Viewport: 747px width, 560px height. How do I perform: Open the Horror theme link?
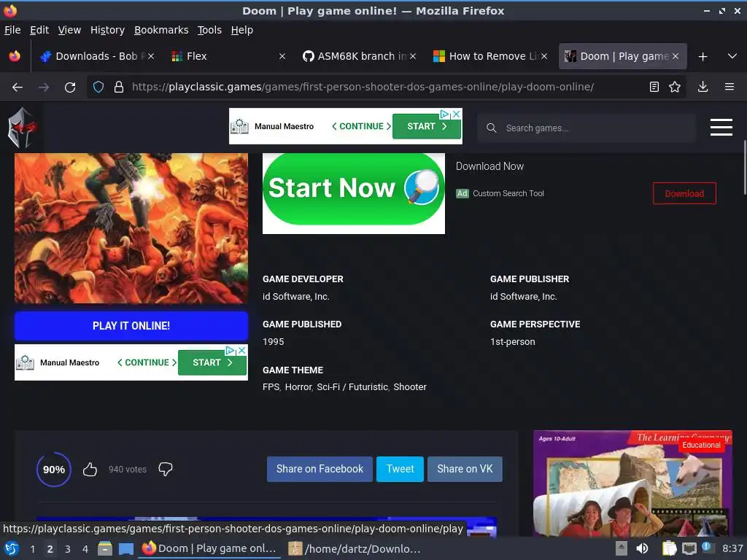click(298, 387)
